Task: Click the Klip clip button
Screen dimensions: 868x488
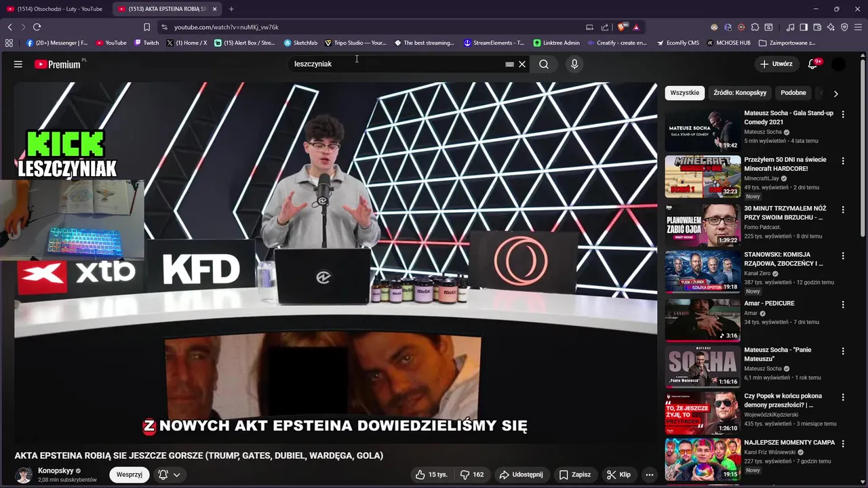Action: pos(618,474)
